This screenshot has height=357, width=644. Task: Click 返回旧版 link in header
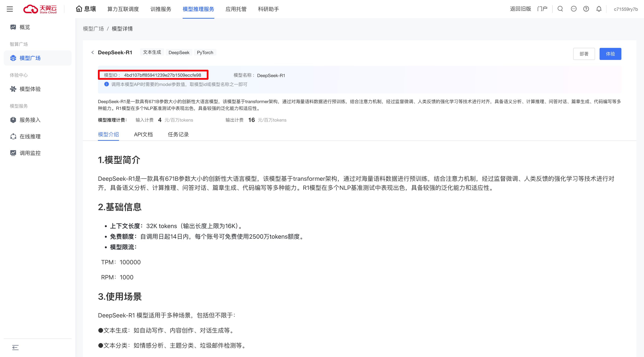[520, 9]
